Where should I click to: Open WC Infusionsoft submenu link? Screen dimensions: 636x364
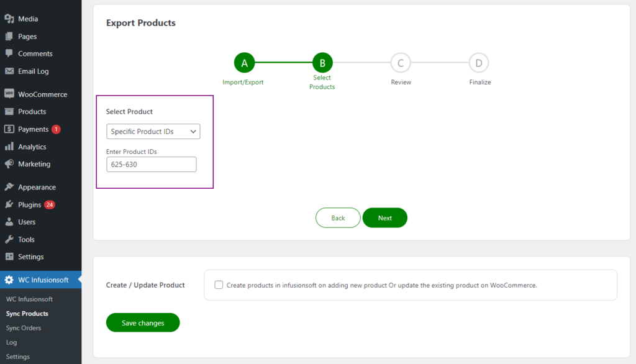(29, 299)
